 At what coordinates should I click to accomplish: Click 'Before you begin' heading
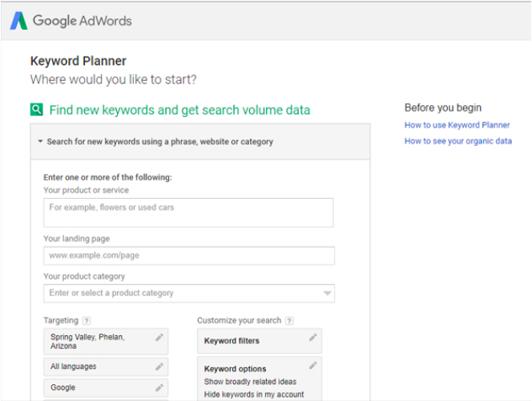click(443, 107)
